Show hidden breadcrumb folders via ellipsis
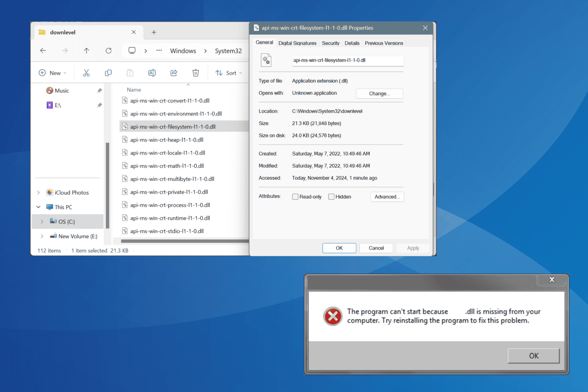 click(159, 51)
